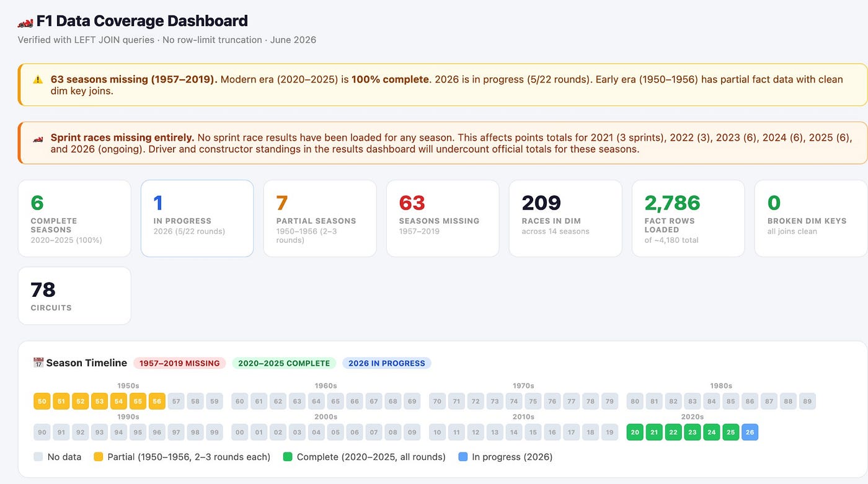Select complete season 20 marker
868x484 pixels.
point(635,432)
